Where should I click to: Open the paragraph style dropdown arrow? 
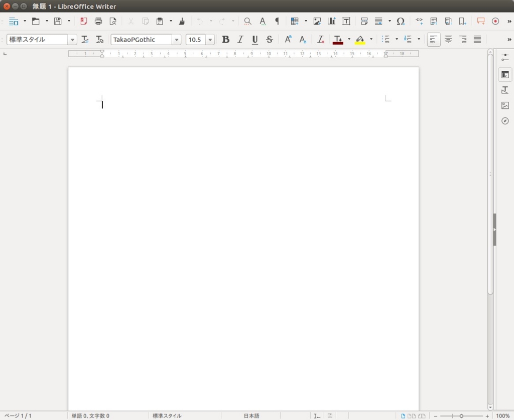click(x=72, y=40)
